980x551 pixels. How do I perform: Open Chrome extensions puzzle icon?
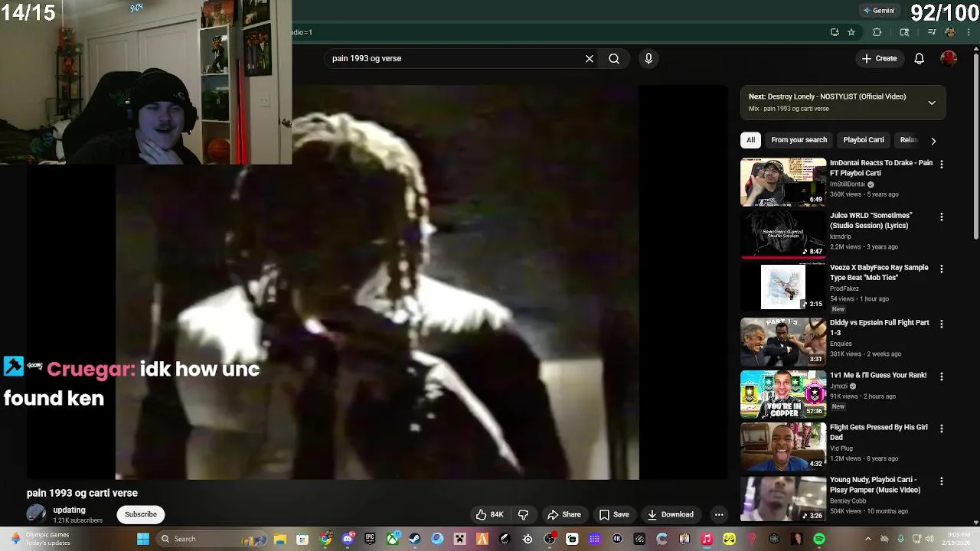877,32
